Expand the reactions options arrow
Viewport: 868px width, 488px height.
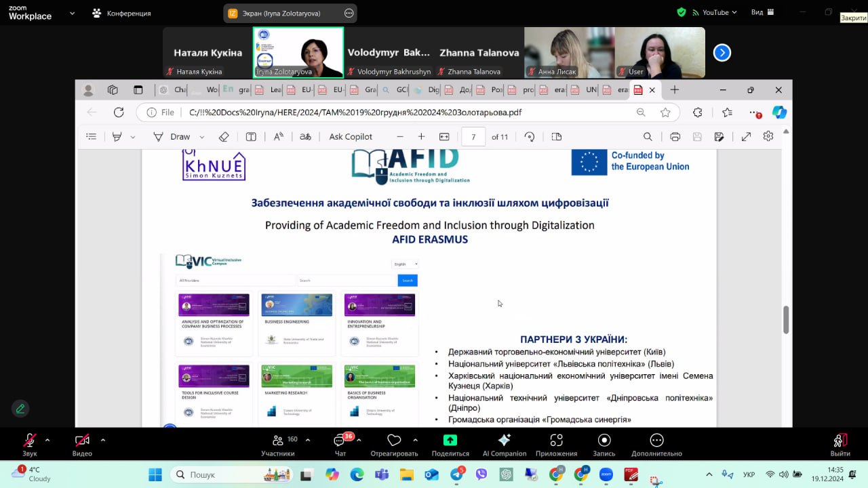click(x=415, y=440)
